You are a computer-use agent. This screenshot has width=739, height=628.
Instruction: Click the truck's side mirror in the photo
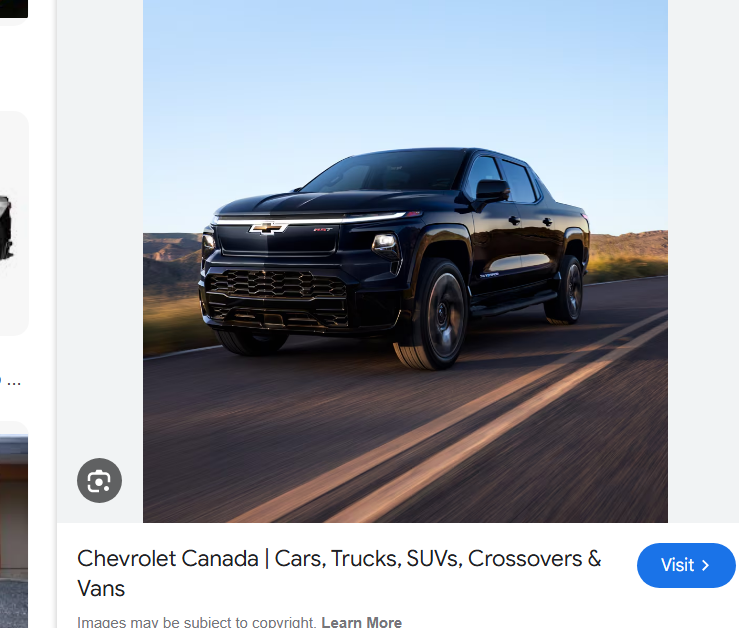click(492, 190)
